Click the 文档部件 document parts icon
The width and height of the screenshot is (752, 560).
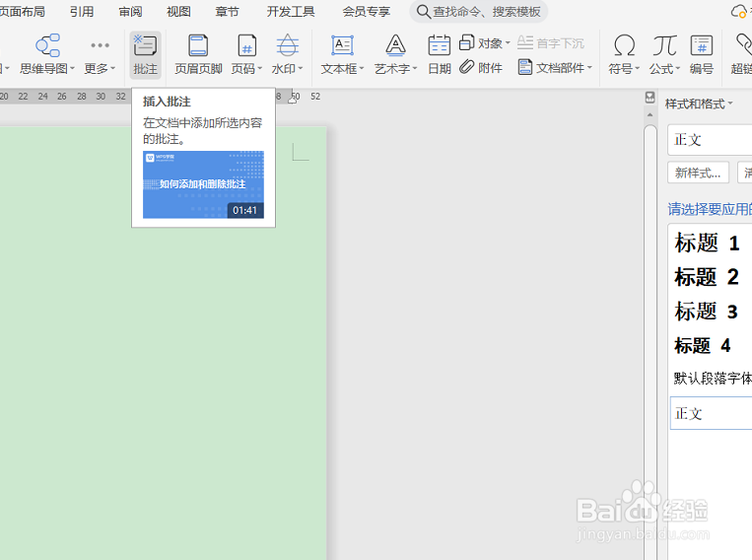525,67
